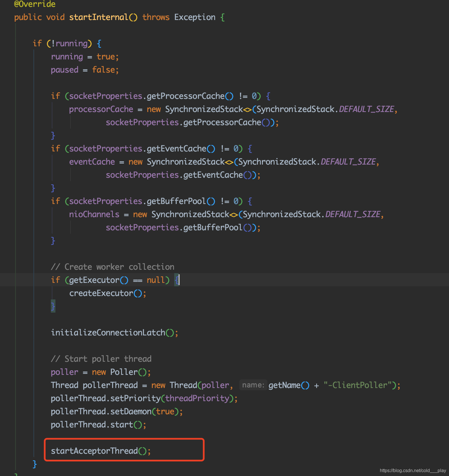Screen dimensions: 449x476
Task: Click the 'Start poller thread' comment
Action: (x=101, y=359)
